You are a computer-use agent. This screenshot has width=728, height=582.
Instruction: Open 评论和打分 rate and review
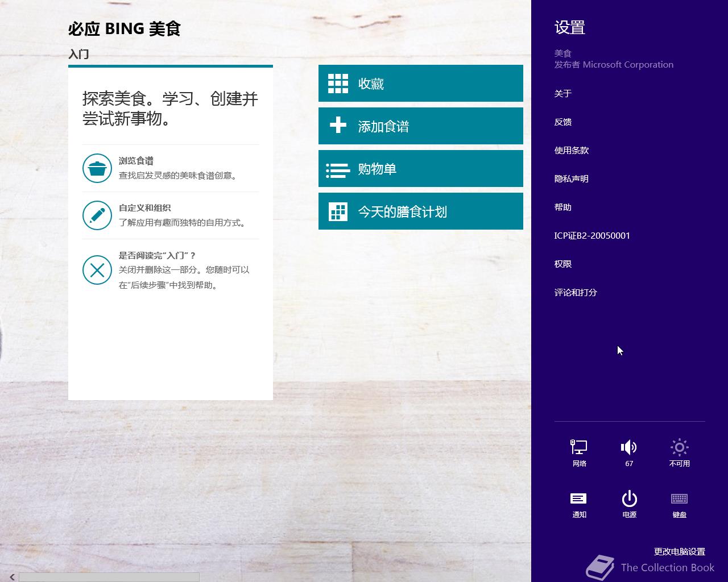pos(576,292)
